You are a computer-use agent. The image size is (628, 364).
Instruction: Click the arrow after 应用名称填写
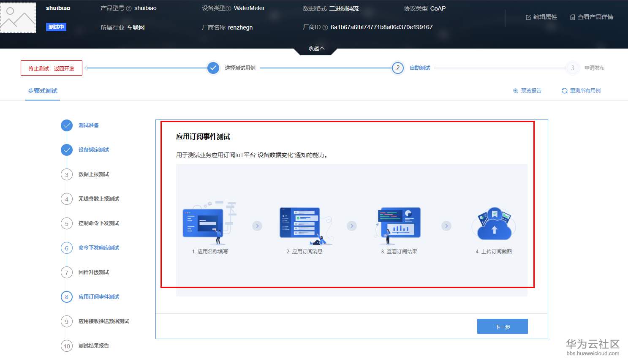(x=257, y=226)
